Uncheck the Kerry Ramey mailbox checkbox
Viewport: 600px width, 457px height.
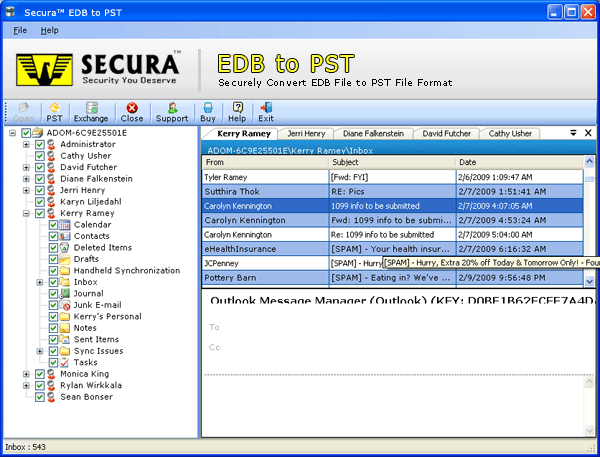(x=40, y=214)
